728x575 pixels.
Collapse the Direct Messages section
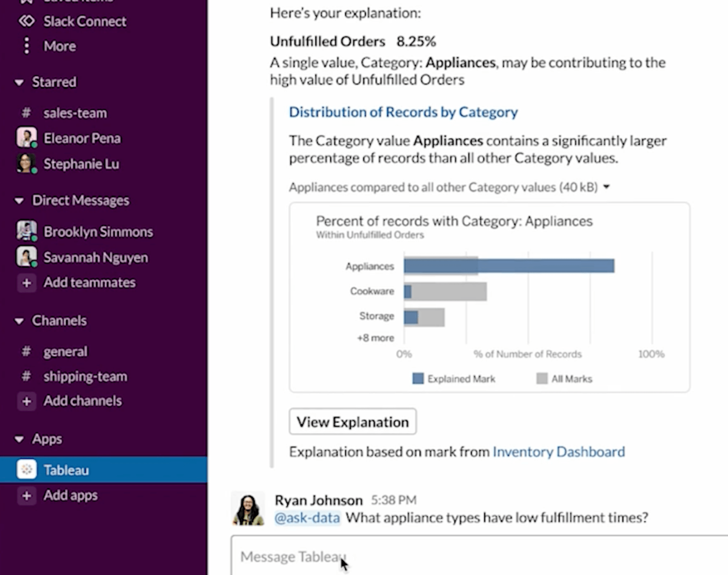[19, 201]
